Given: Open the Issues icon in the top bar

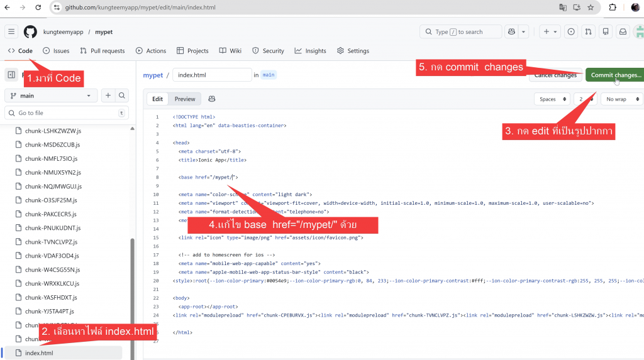Looking at the screenshot, I should (571, 31).
